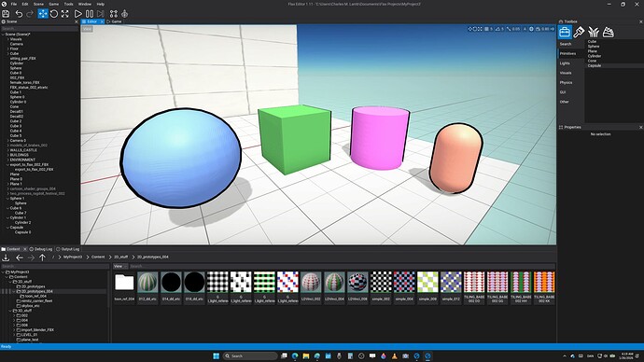Switch to the Game tab
This screenshot has height=362, width=644.
click(x=115, y=21)
